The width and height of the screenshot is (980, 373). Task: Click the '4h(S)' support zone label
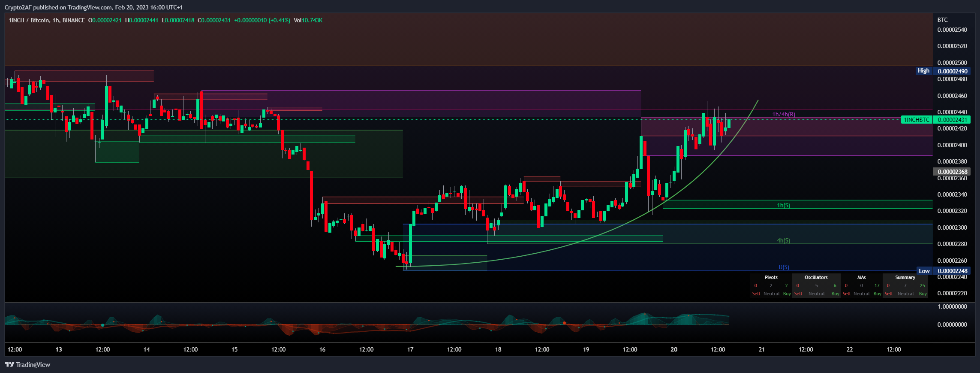[x=783, y=240]
